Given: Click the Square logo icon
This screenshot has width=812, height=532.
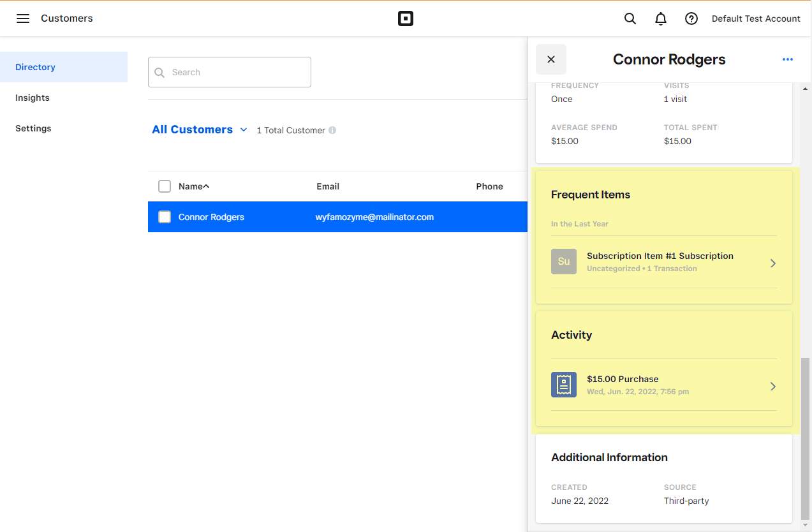Looking at the screenshot, I should pyautogui.click(x=406, y=18).
